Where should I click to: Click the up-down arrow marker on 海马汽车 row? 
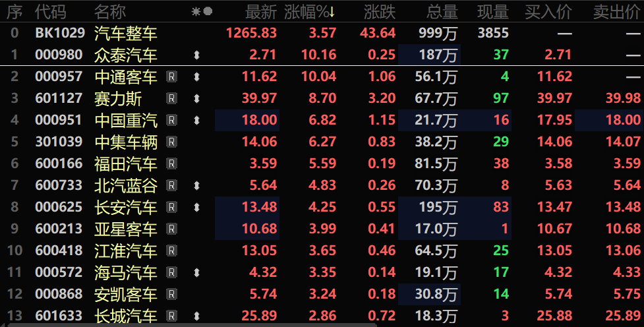tap(196, 272)
